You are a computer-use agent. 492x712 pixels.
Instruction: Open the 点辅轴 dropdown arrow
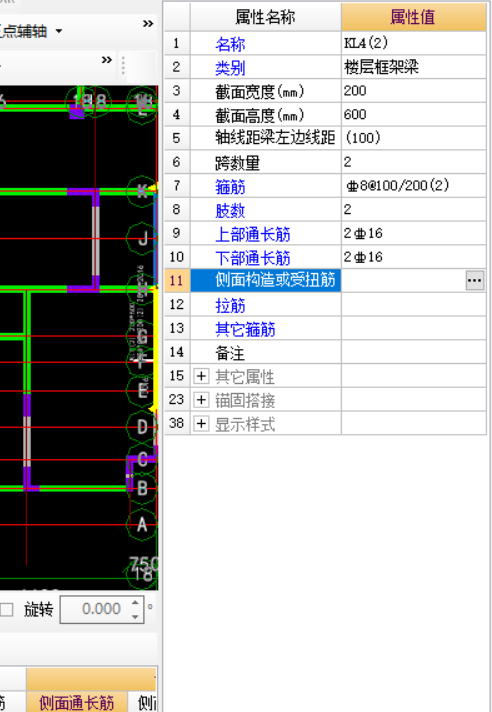[59, 31]
